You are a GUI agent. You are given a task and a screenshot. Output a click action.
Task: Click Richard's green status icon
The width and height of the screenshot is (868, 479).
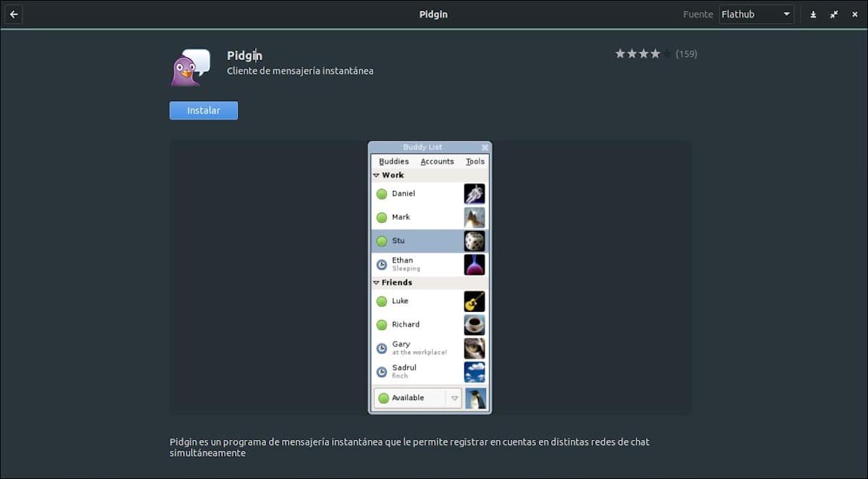tap(381, 325)
